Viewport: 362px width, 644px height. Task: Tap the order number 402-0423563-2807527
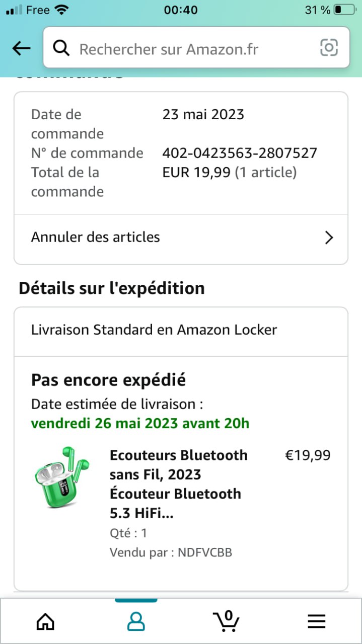[240, 153]
